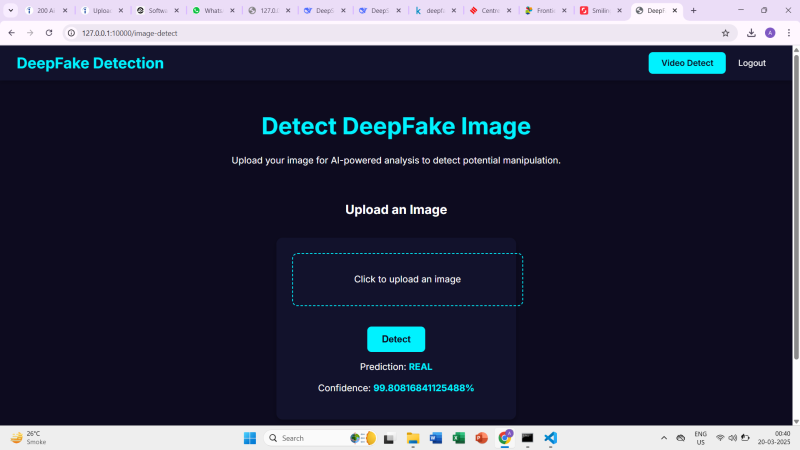Image resolution: width=800 pixels, height=450 pixels.
Task: Open PowerPoint from the taskbar
Action: [x=481, y=438]
